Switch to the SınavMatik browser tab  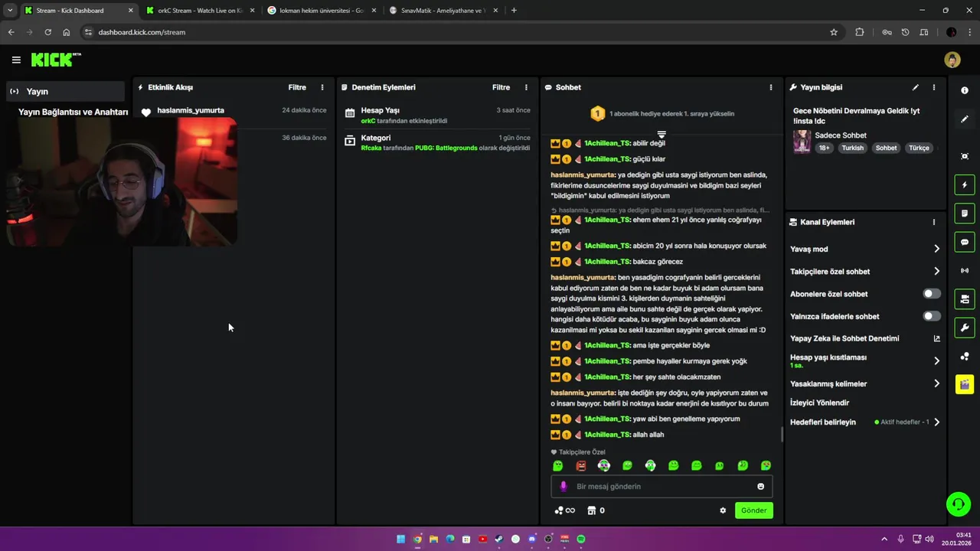[x=443, y=11]
